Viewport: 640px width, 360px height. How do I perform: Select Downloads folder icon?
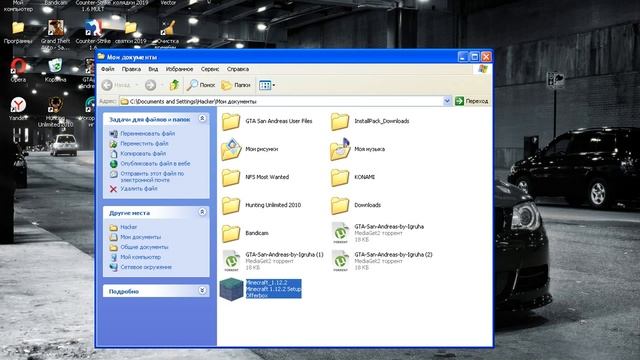click(340, 205)
